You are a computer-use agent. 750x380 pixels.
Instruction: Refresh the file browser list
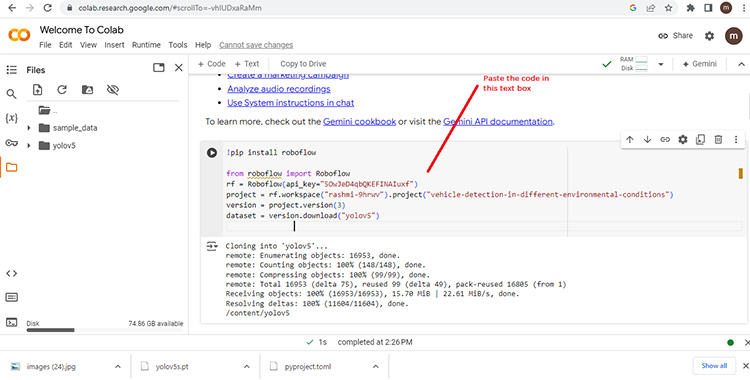62,90
